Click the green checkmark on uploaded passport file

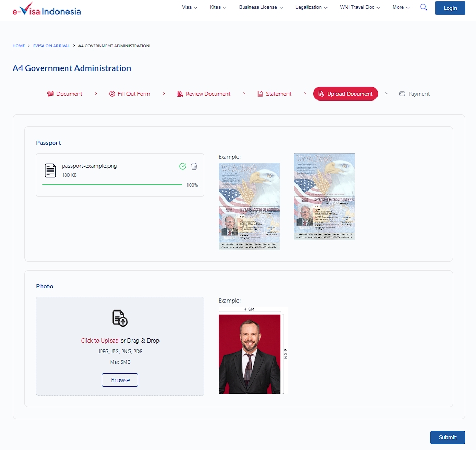point(183,166)
